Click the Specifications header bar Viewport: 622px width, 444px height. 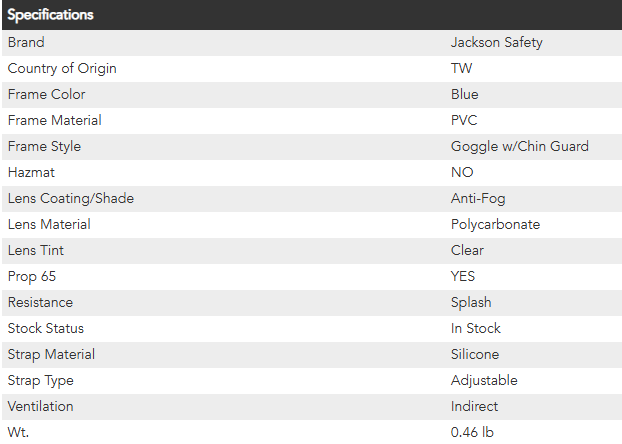310,15
